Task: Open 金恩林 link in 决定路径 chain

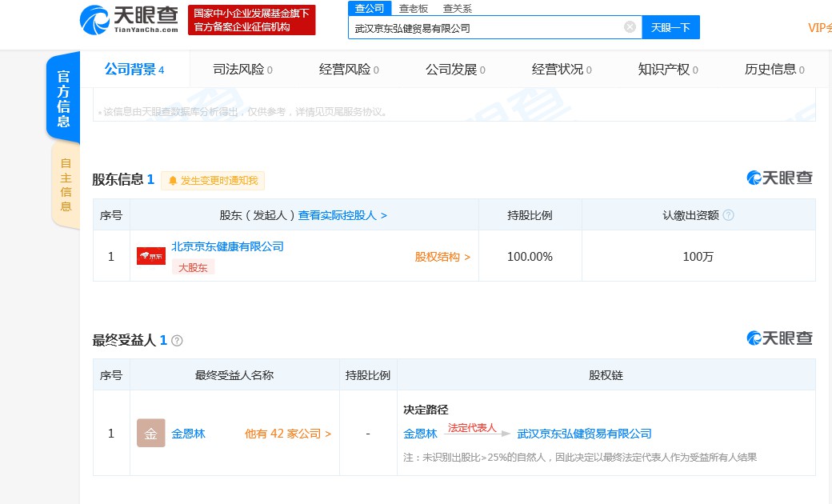Action: coord(420,434)
